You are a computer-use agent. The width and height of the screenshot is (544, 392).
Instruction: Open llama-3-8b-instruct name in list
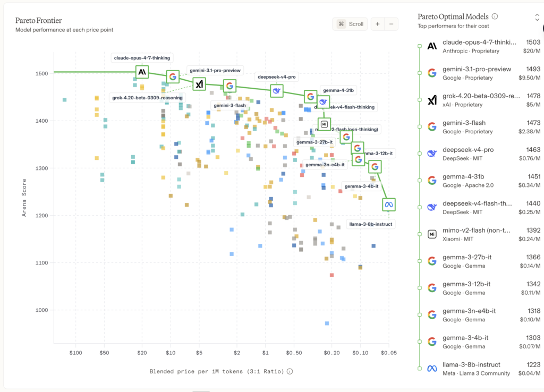(x=471, y=364)
